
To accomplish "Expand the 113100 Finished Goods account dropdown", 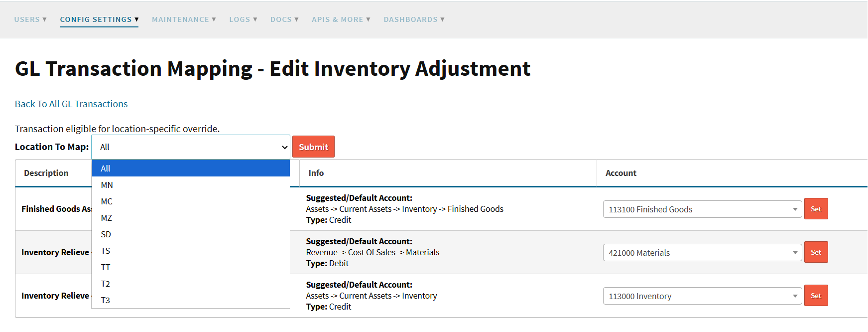I will (x=702, y=209).
